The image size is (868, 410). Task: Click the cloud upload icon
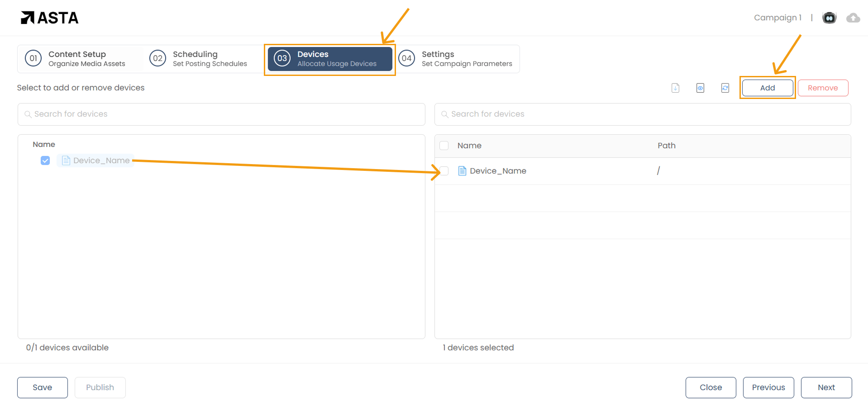853,18
